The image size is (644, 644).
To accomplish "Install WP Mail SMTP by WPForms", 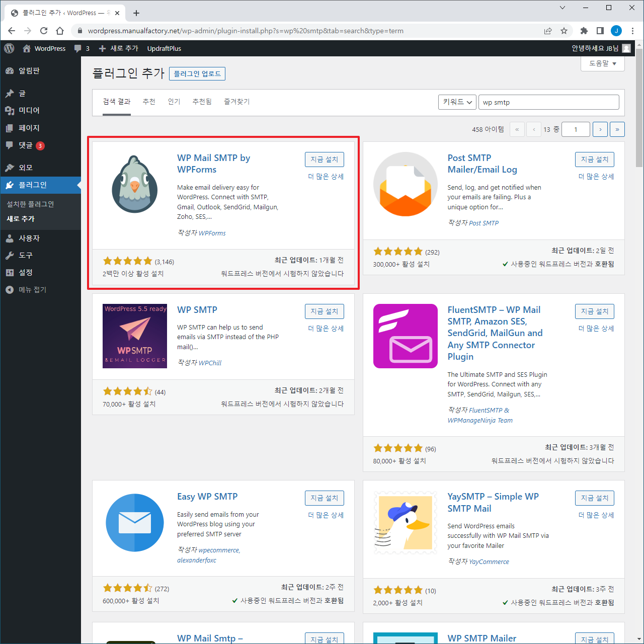I will (325, 159).
